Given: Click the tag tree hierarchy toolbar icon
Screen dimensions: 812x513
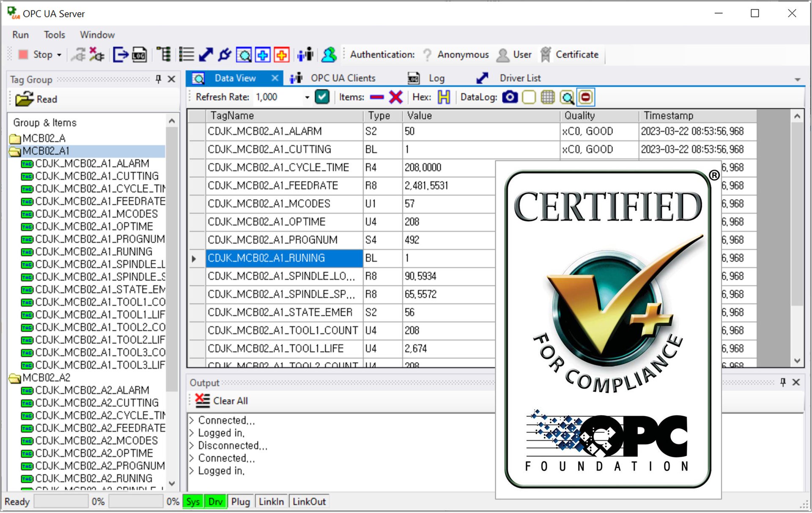Looking at the screenshot, I should (163, 55).
